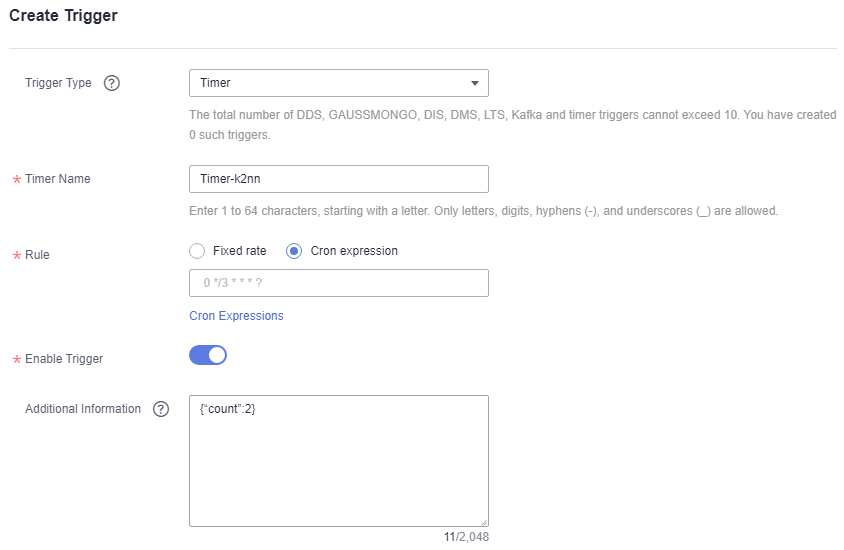
Task: Click the Create Trigger heading
Action: 63,16
